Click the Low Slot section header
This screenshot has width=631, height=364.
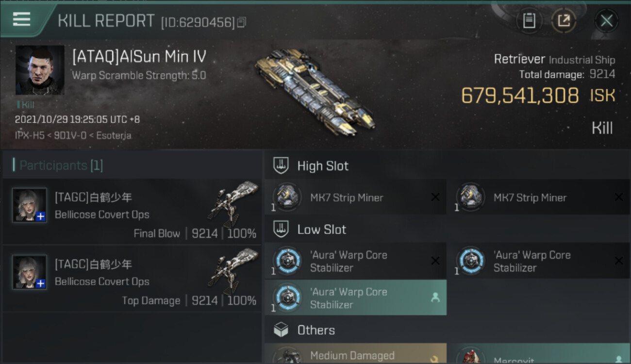pos(321,230)
